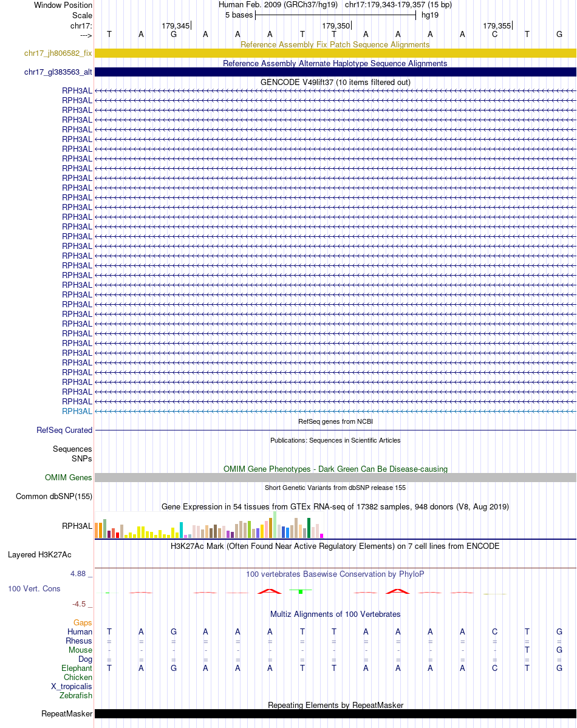Select the Scale track label
The image size is (577, 728).
coord(82,15)
